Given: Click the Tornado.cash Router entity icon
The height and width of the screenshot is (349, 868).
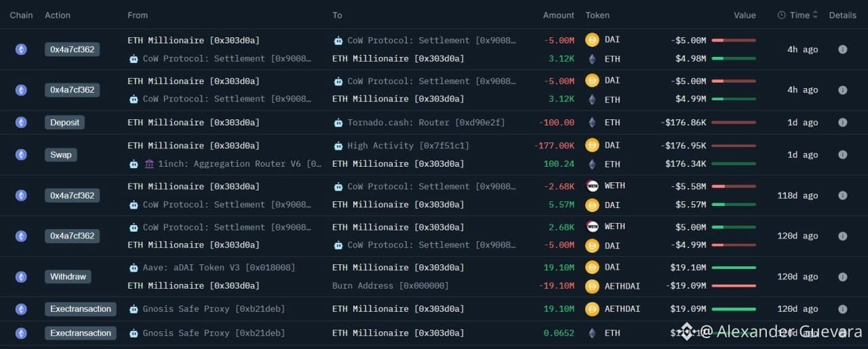Looking at the screenshot, I should pyautogui.click(x=338, y=123).
